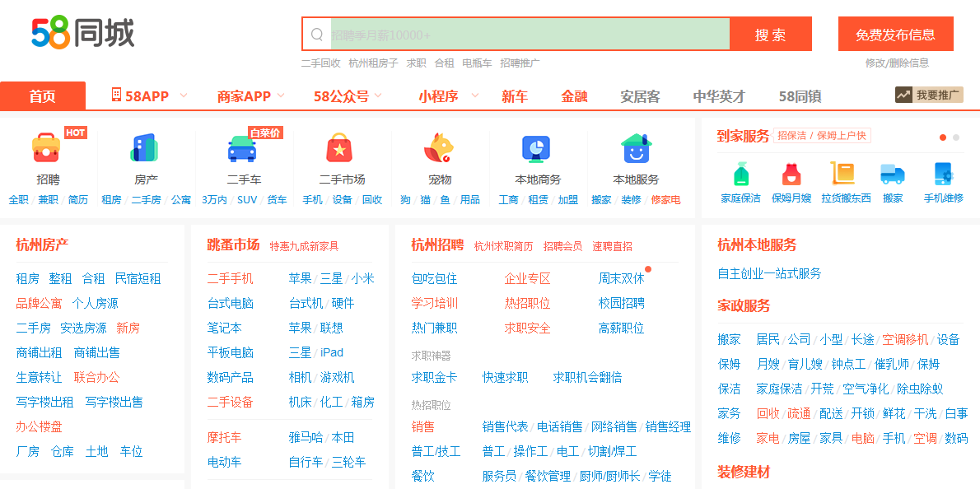This screenshot has width=980, height=489.
Task: Expand the 58APP dropdown arrow
Action: click(x=183, y=95)
